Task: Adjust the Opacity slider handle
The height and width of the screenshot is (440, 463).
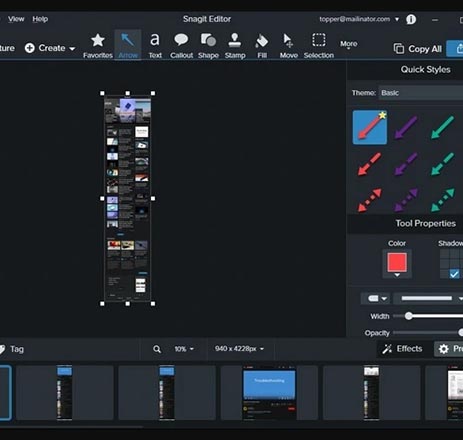Action: [461, 333]
